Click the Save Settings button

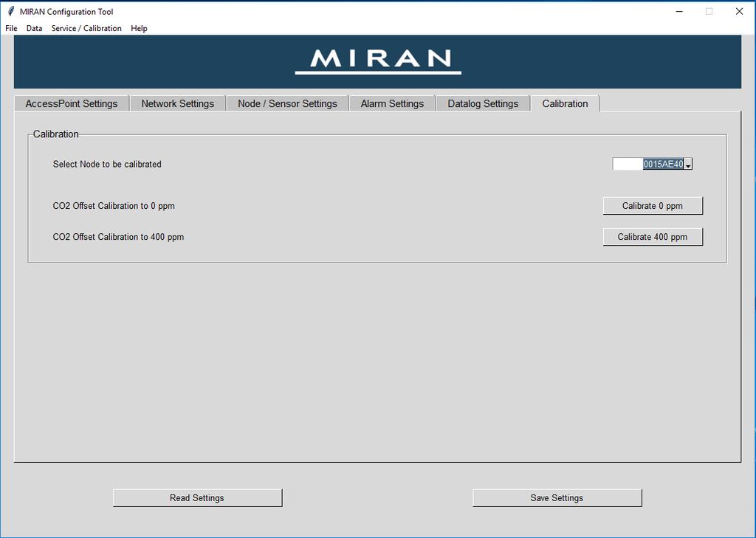pos(557,498)
